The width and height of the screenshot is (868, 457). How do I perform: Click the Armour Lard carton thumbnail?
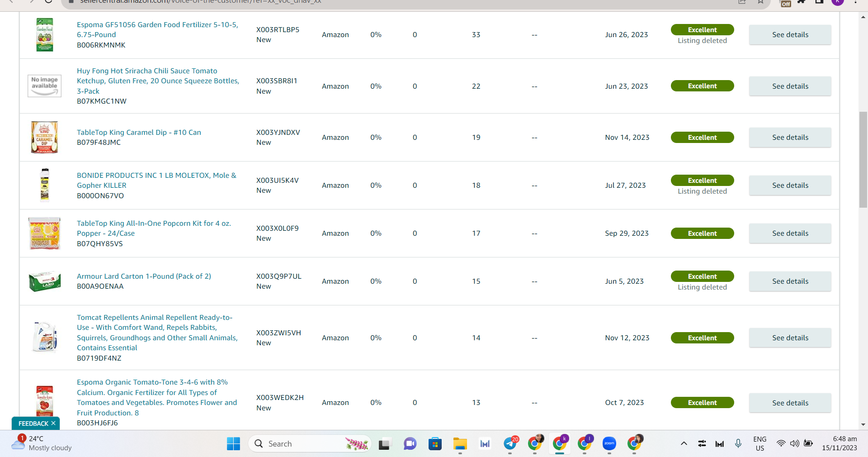pos(44,281)
